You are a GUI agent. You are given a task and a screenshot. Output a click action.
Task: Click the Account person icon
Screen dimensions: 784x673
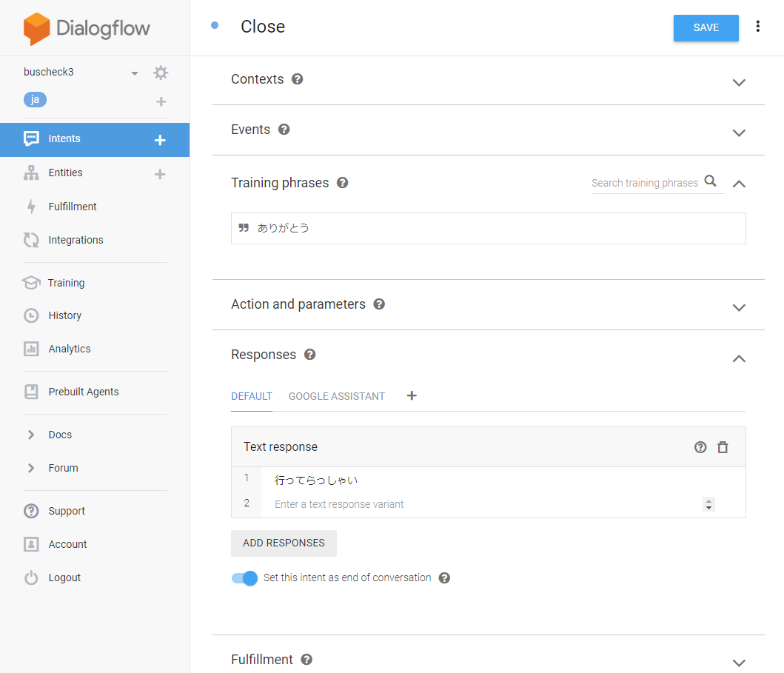click(31, 544)
